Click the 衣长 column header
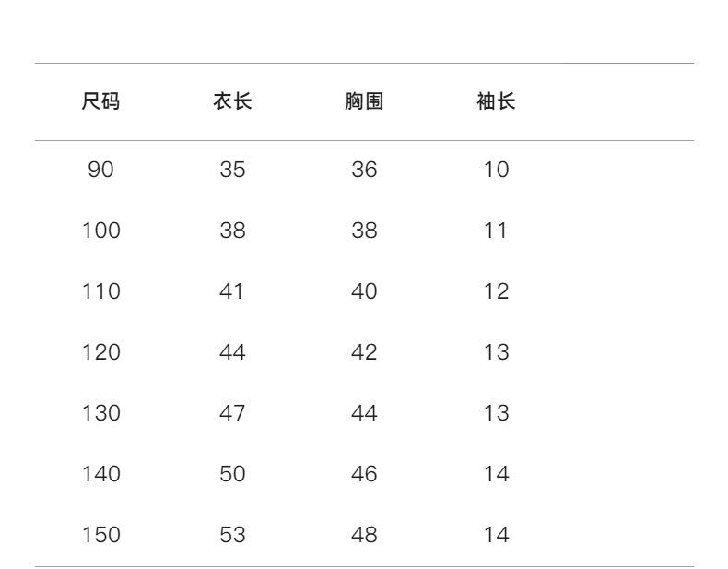The width and height of the screenshot is (728, 569). pos(232,102)
